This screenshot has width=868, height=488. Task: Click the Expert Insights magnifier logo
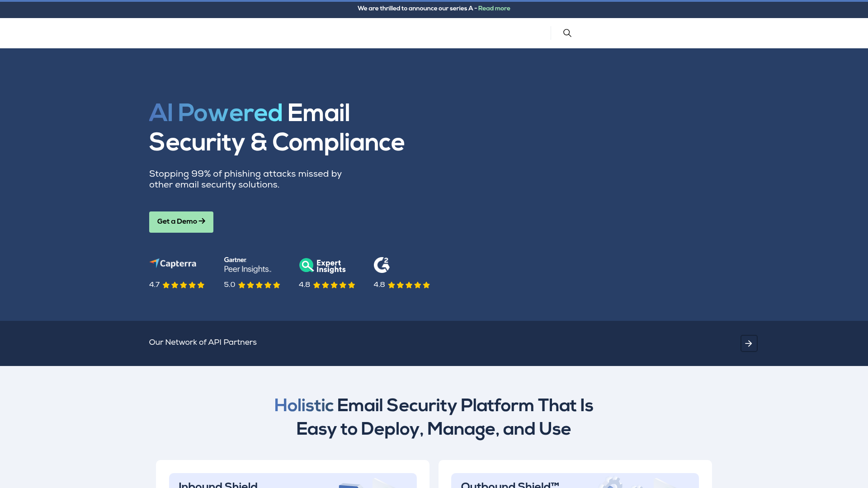tap(307, 265)
